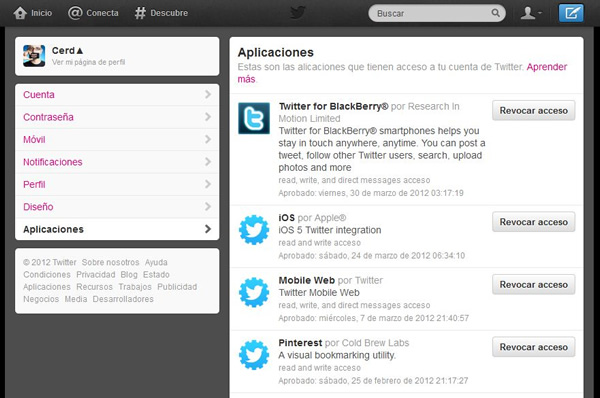Open Aplicaciones footer link
Viewport: 600px width, 398px height.
(x=47, y=287)
